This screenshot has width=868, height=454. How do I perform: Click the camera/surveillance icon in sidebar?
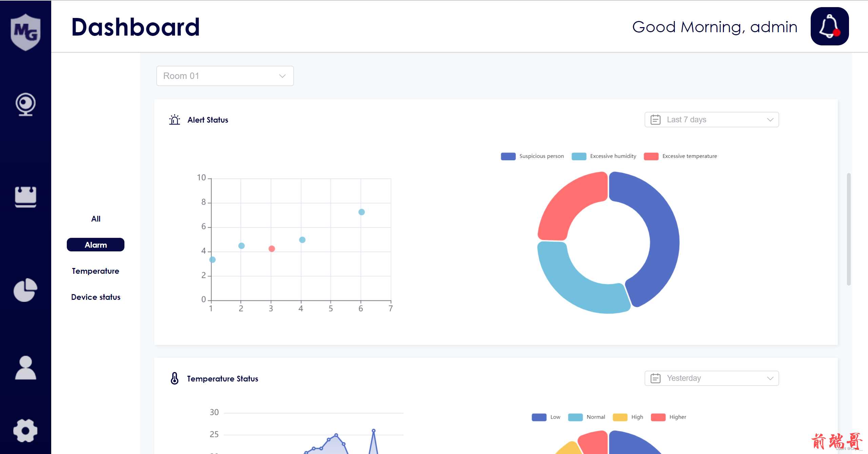pyautogui.click(x=25, y=104)
